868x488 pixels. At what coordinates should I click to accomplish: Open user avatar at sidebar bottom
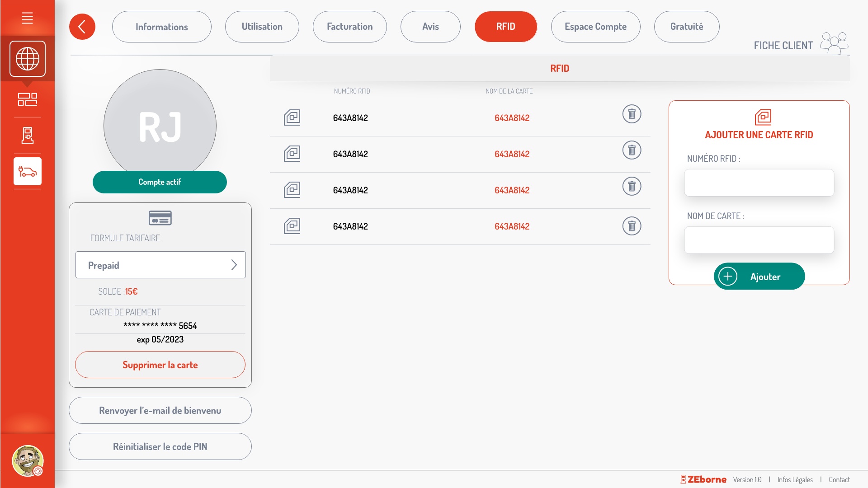coord(27,460)
